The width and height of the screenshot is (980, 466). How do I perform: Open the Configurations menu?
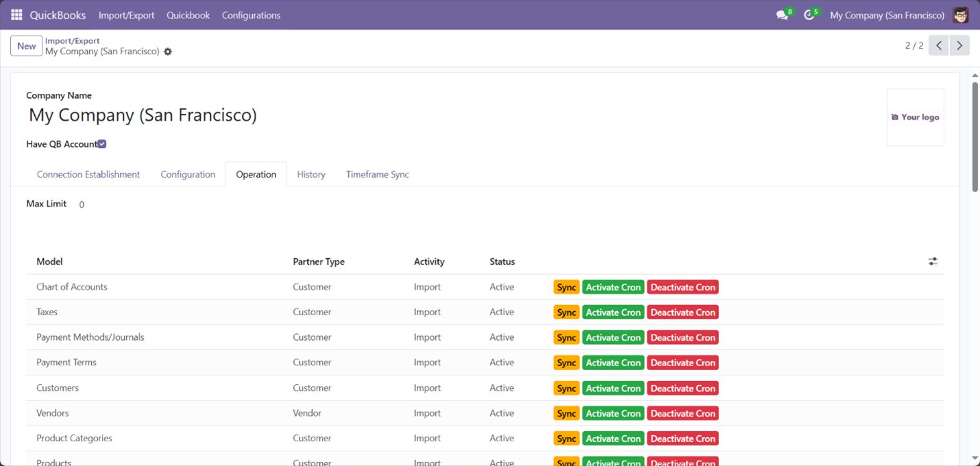251,14
